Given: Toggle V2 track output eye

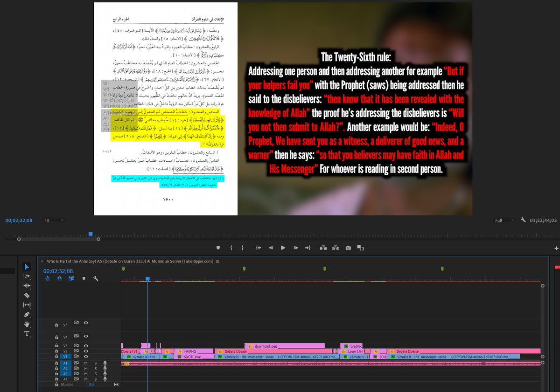Looking at the screenshot, I should (86, 351).
